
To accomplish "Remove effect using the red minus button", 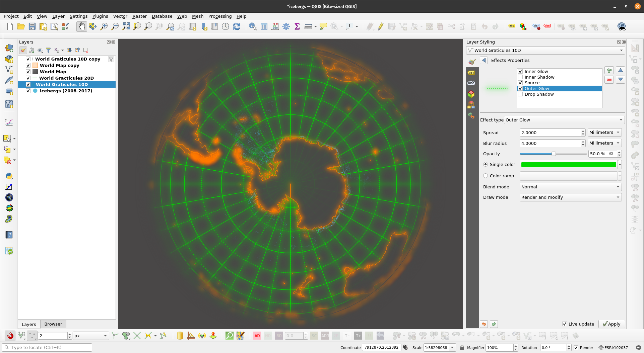I will (609, 80).
